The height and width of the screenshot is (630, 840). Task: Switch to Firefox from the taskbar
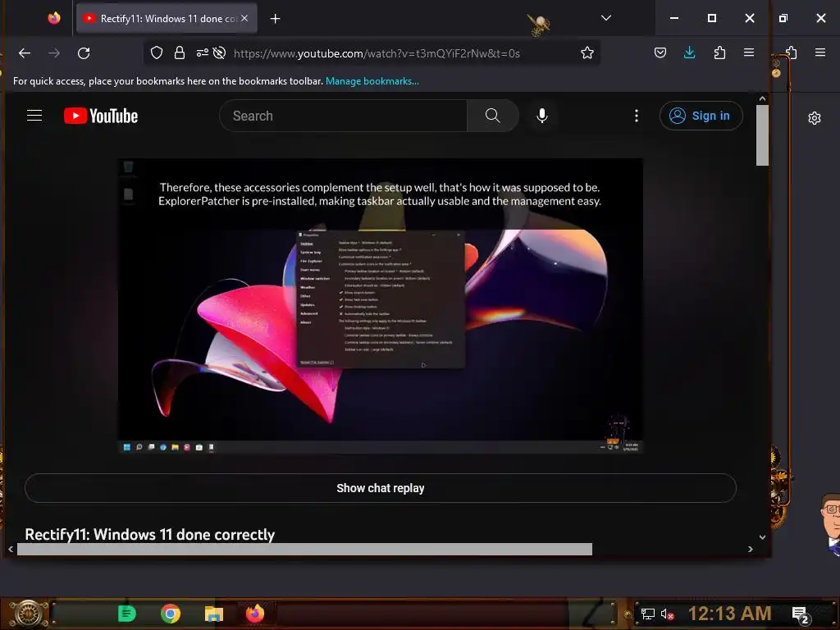[x=255, y=614]
